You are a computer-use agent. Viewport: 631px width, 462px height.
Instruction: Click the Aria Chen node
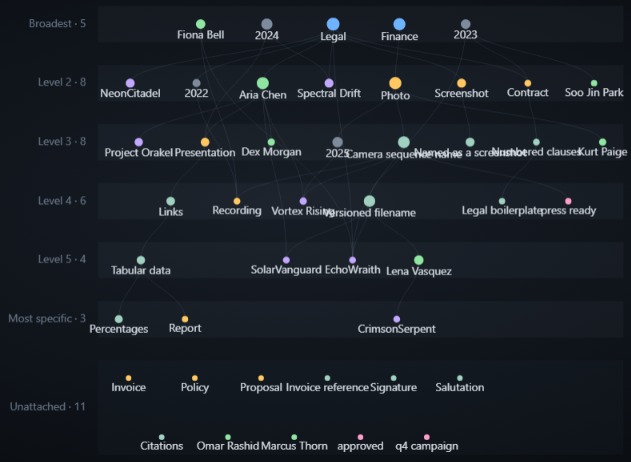(263, 83)
